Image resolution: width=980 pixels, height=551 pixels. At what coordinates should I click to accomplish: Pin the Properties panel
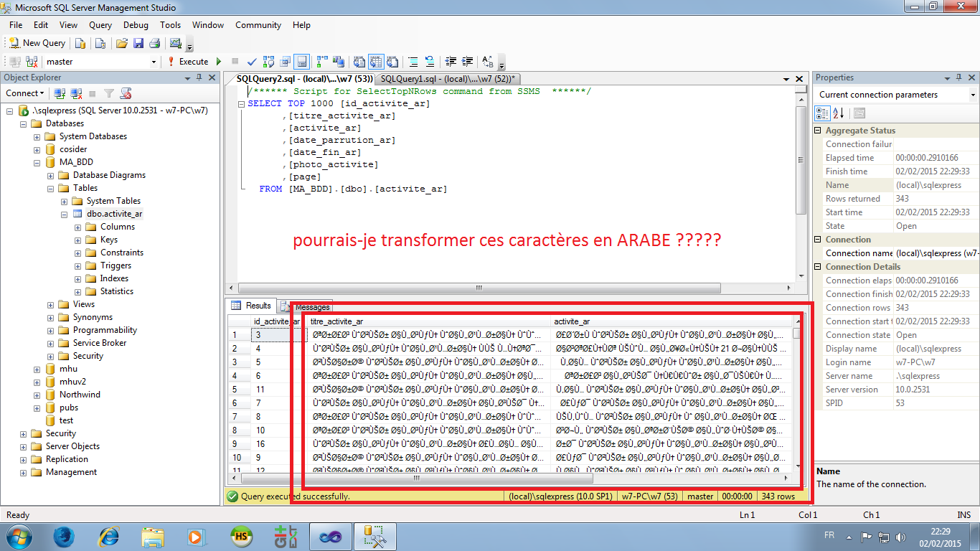tap(958, 77)
